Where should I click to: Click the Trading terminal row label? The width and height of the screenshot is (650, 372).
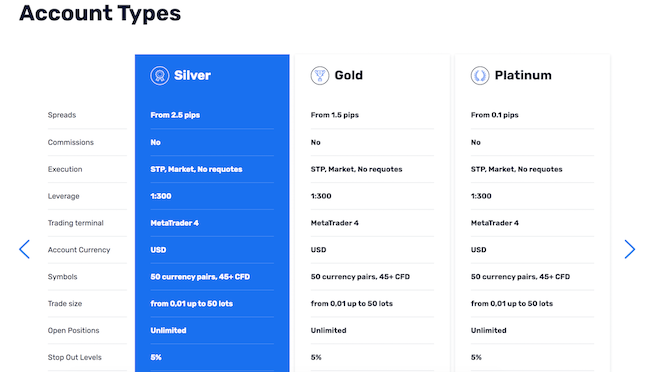click(75, 223)
